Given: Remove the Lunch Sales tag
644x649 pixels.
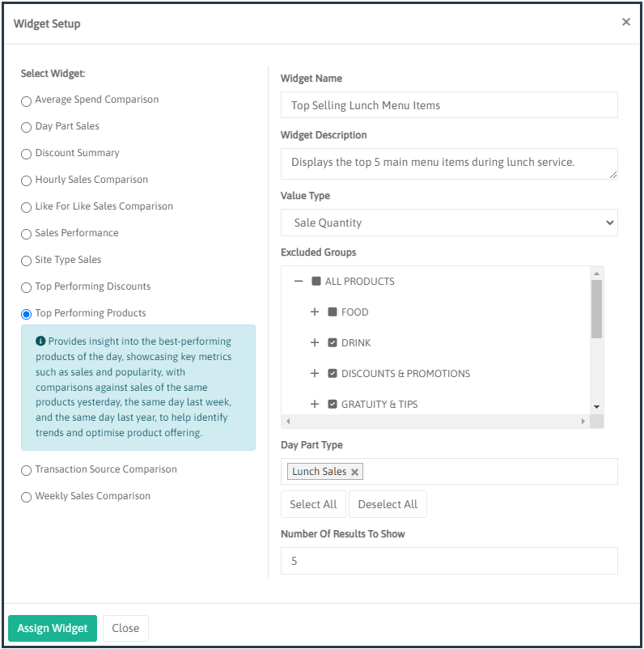Looking at the screenshot, I should [x=354, y=473].
